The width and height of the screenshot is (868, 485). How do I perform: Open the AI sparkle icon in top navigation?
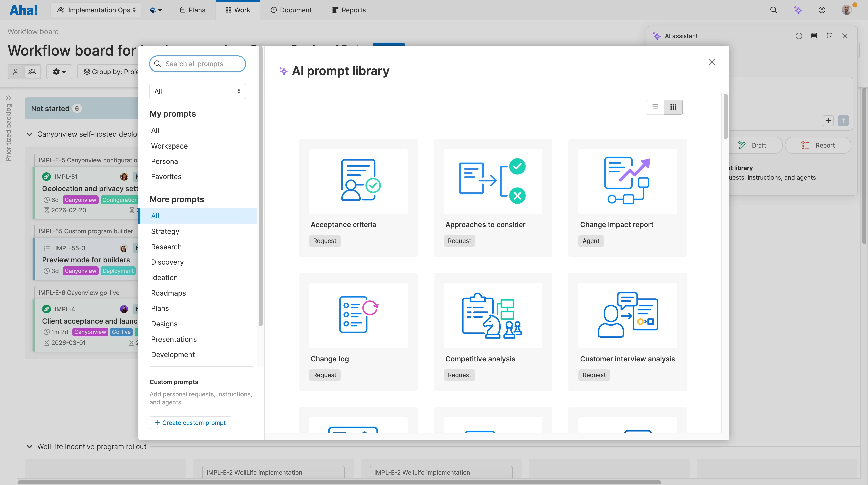pos(798,10)
